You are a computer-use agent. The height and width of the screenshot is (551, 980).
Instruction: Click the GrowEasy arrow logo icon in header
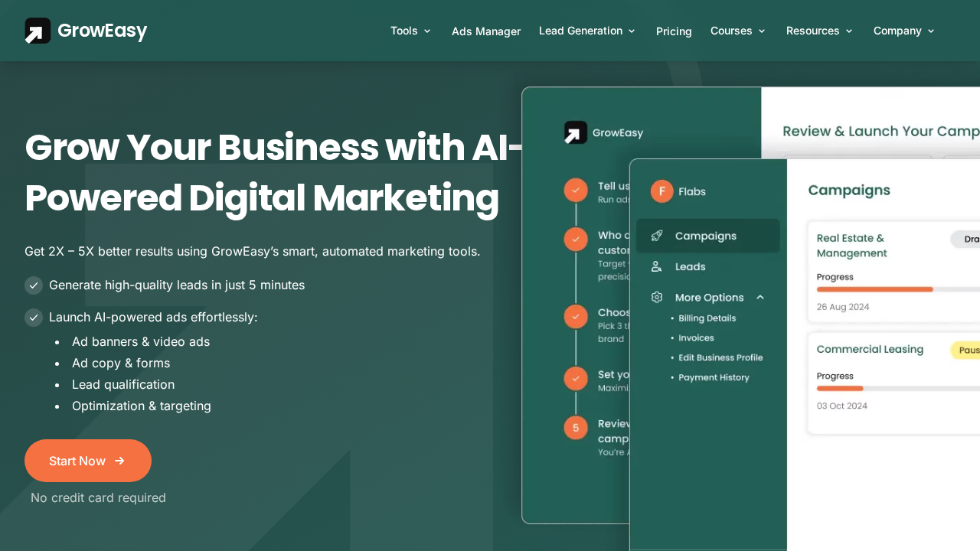click(38, 31)
